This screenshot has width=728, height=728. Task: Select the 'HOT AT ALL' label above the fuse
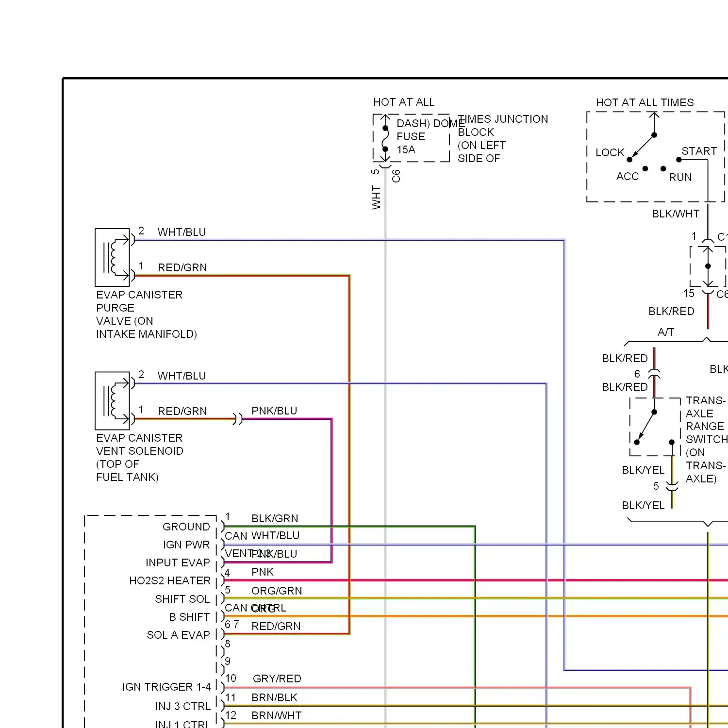pos(404,102)
